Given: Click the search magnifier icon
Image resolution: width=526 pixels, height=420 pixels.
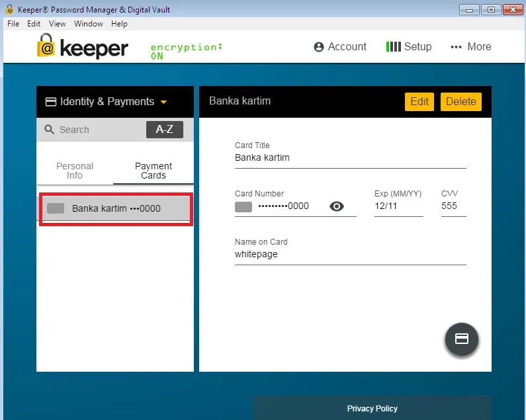Looking at the screenshot, I should click(x=50, y=130).
